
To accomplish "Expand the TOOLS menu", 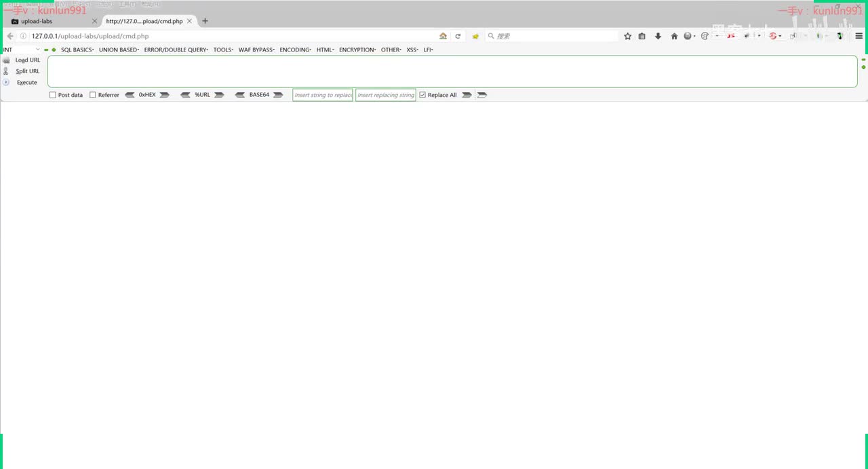I will pyautogui.click(x=223, y=49).
